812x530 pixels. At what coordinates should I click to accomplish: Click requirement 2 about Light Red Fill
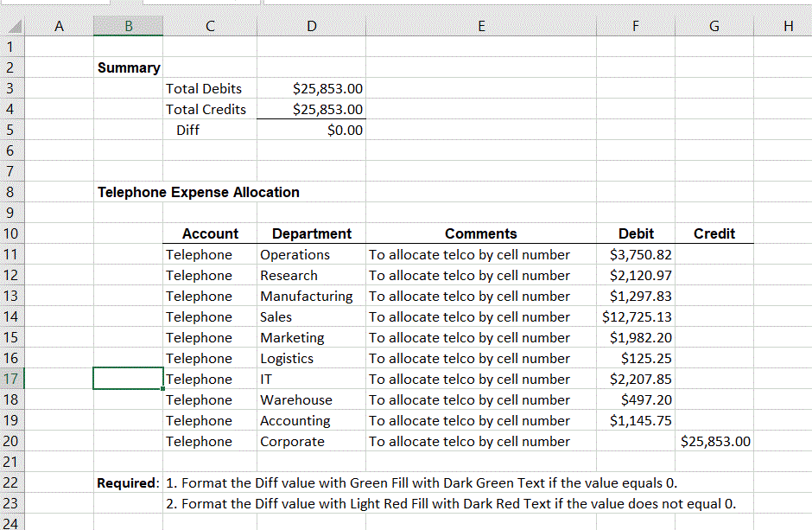pyautogui.click(x=451, y=503)
